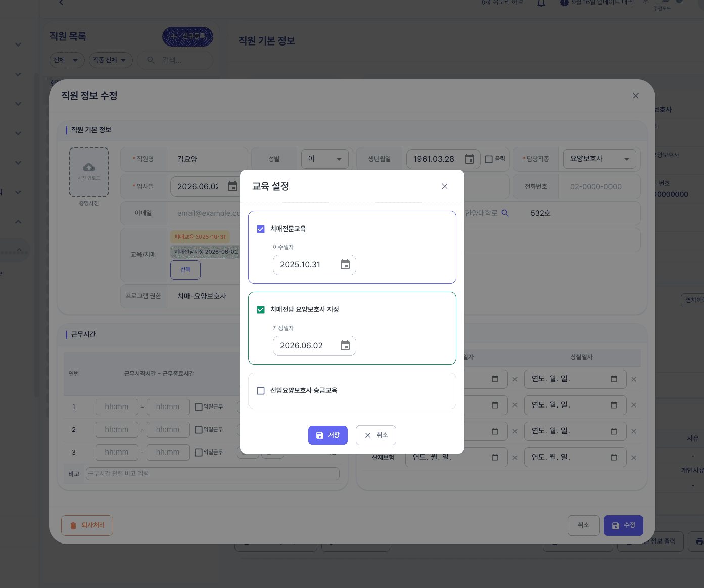The image size is (704, 588).
Task: Click the photo upload cloud icon
Action: pos(89,167)
